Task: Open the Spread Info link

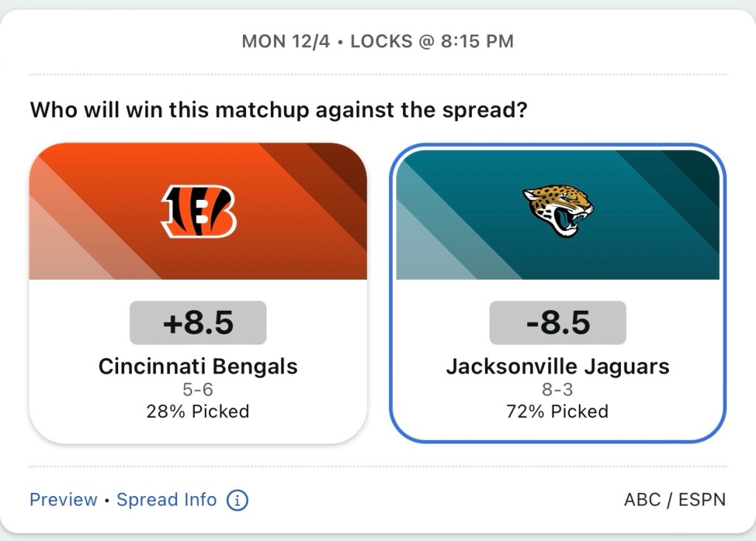Action: pyautogui.click(x=167, y=500)
